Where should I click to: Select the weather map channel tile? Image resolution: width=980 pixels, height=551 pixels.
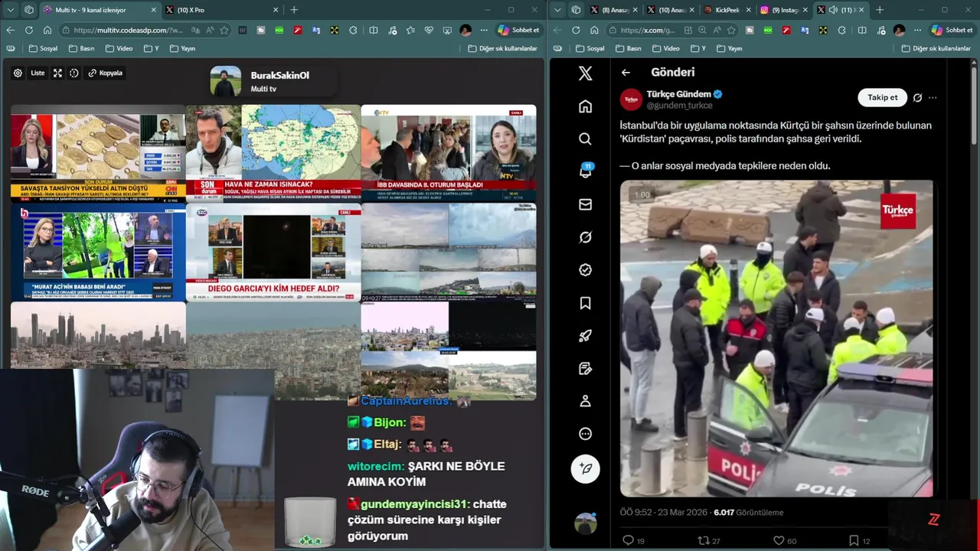[x=273, y=152]
